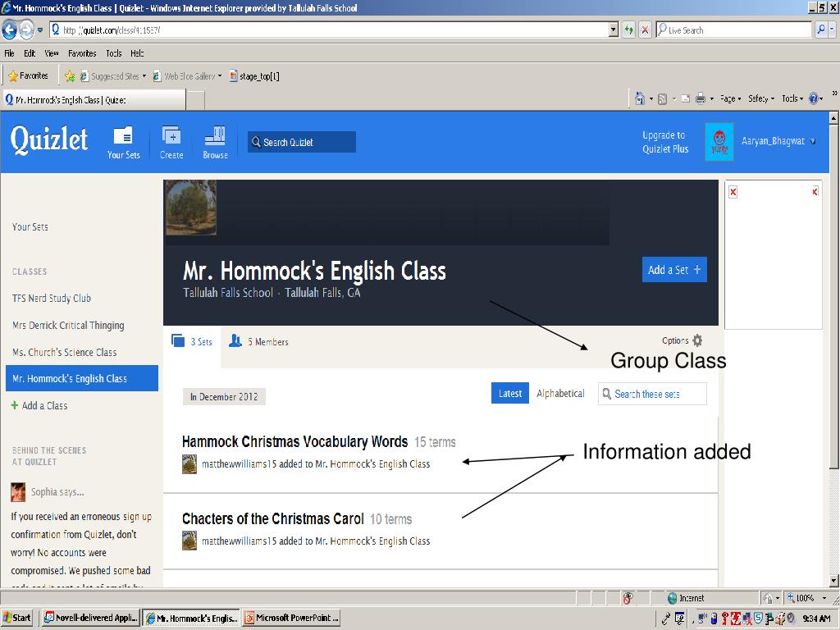
Task: Open the View menu
Action: [52, 53]
